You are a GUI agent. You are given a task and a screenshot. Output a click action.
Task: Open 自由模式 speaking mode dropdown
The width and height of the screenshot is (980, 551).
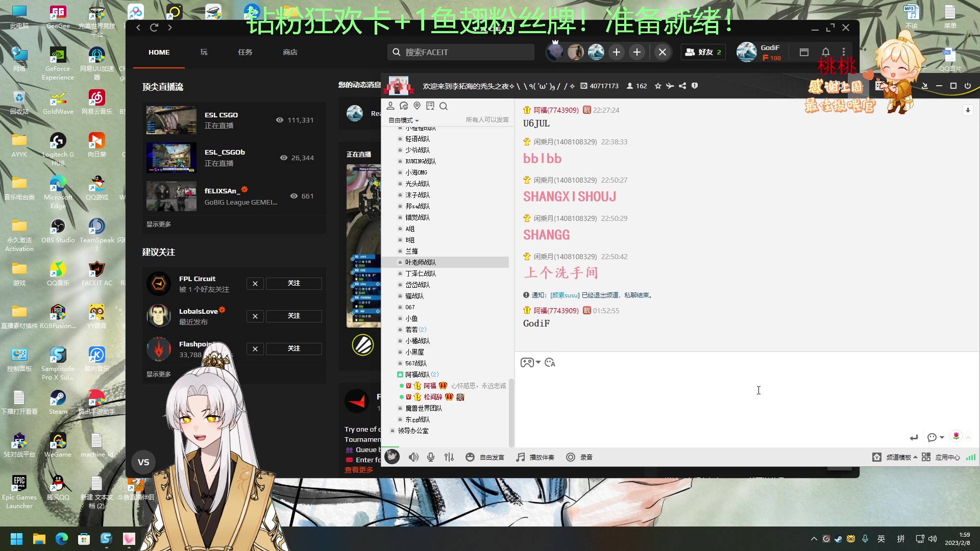(x=404, y=120)
